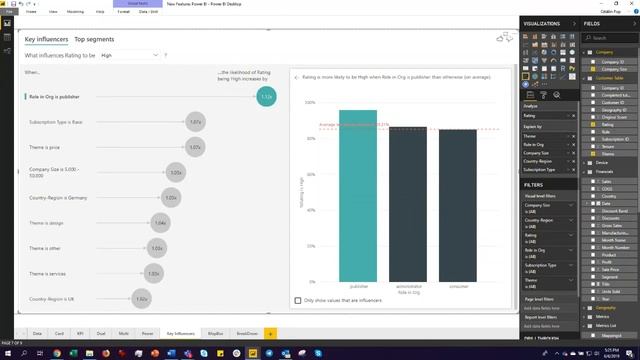Check the Tenure field checkbox
The height and width of the screenshot is (360, 640).
pos(593,147)
